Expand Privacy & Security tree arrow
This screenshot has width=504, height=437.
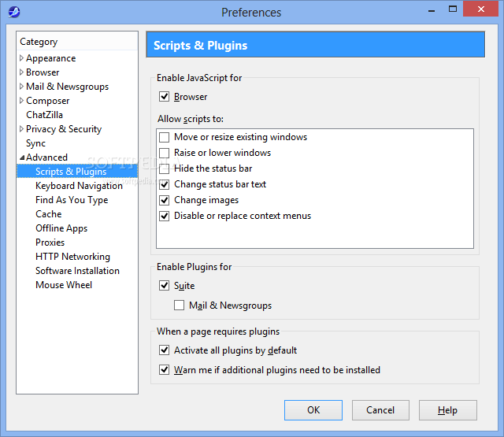tap(21, 129)
